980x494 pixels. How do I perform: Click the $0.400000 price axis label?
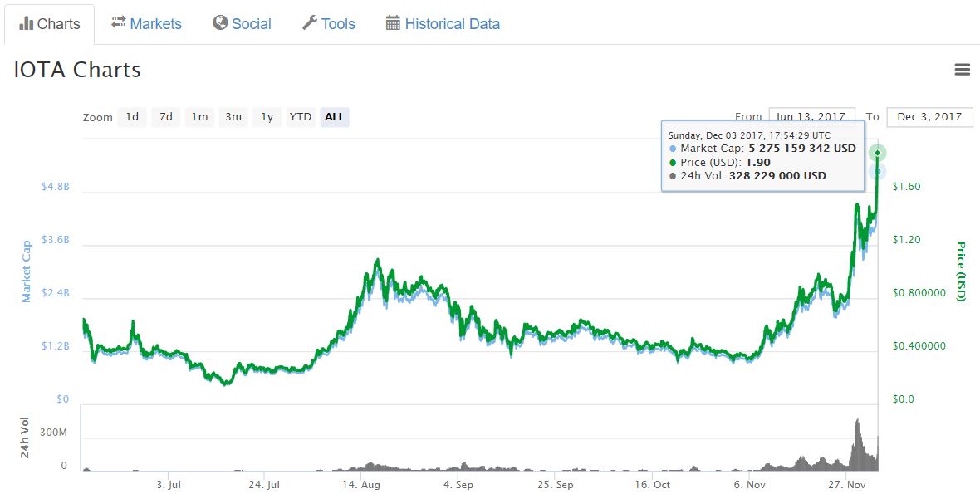coord(919,346)
